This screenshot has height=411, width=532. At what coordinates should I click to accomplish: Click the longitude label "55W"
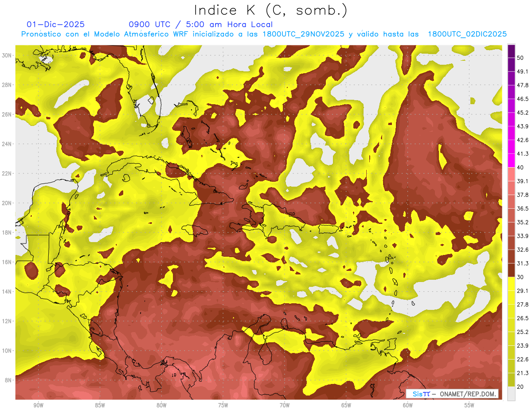[469, 405]
